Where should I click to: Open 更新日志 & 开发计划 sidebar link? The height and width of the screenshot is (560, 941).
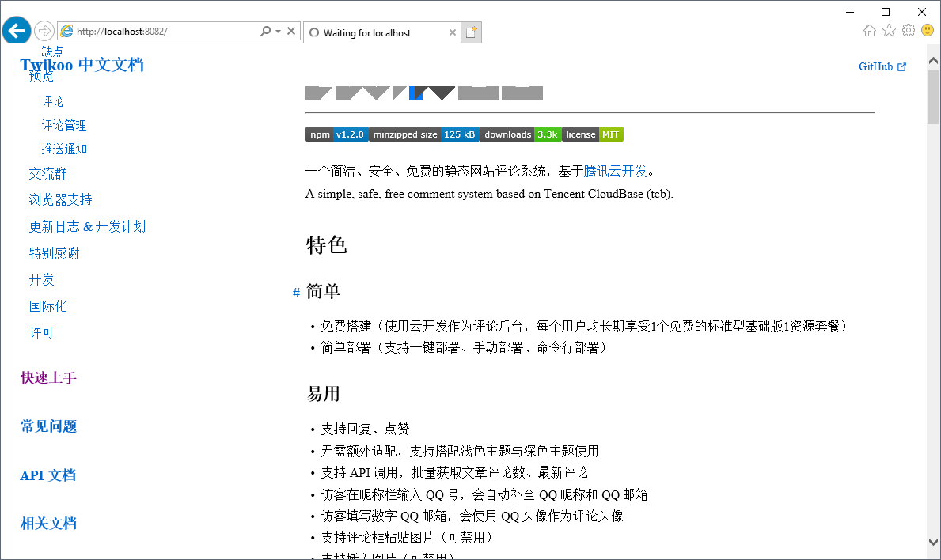click(x=87, y=227)
